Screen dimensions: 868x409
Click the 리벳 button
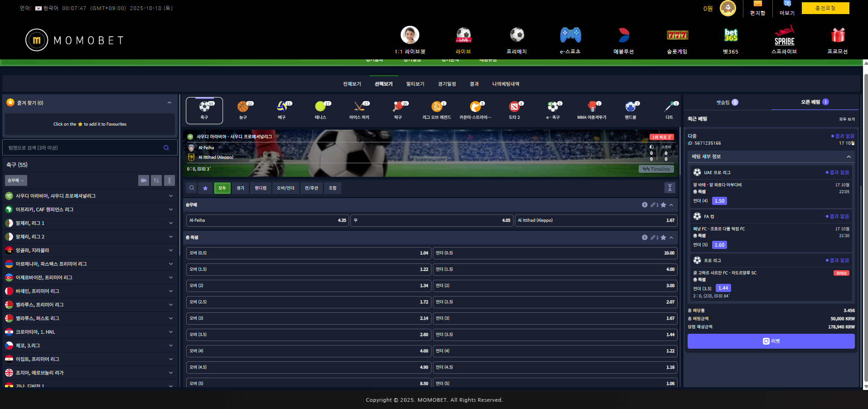pos(771,341)
